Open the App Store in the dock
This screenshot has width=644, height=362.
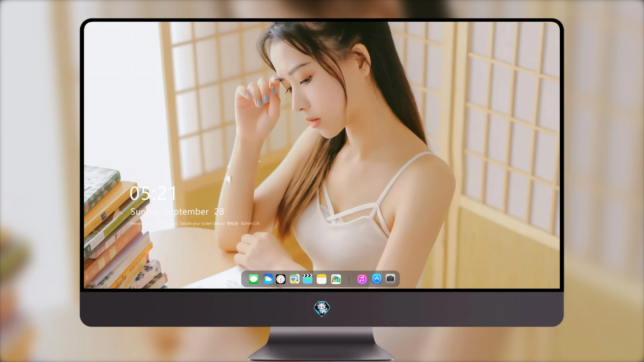pos(377,279)
